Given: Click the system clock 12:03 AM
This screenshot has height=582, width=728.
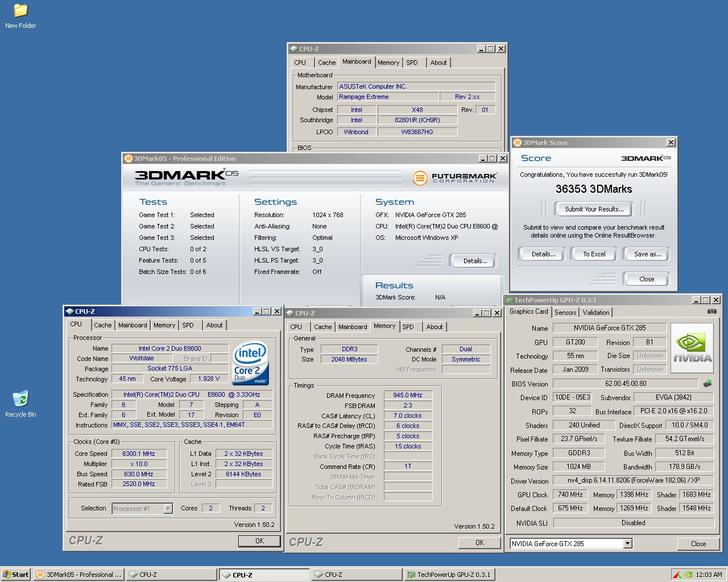Looking at the screenshot, I should [x=709, y=575].
